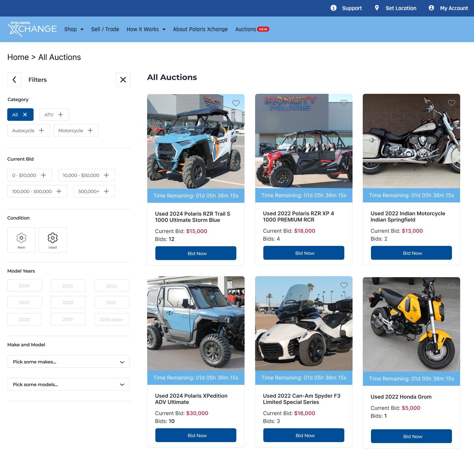474x476 pixels.
Task: Close the Filters panel with X
Action: click(123, 80)
